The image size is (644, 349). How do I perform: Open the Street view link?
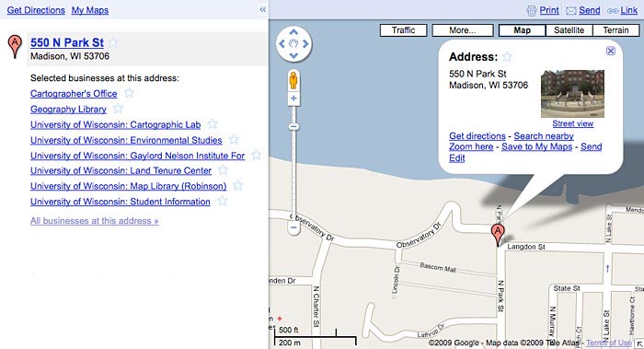click(572, 123)
